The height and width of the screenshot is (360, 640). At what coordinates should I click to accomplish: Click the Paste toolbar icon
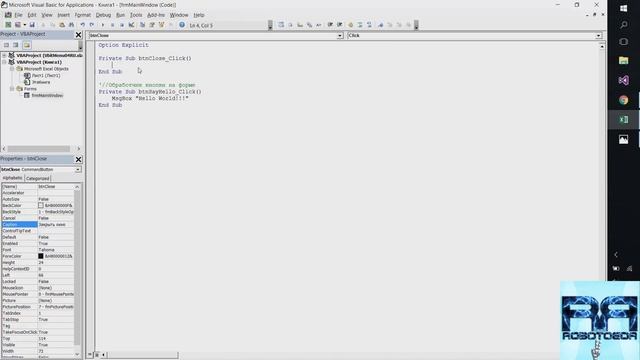click(62, 25)
